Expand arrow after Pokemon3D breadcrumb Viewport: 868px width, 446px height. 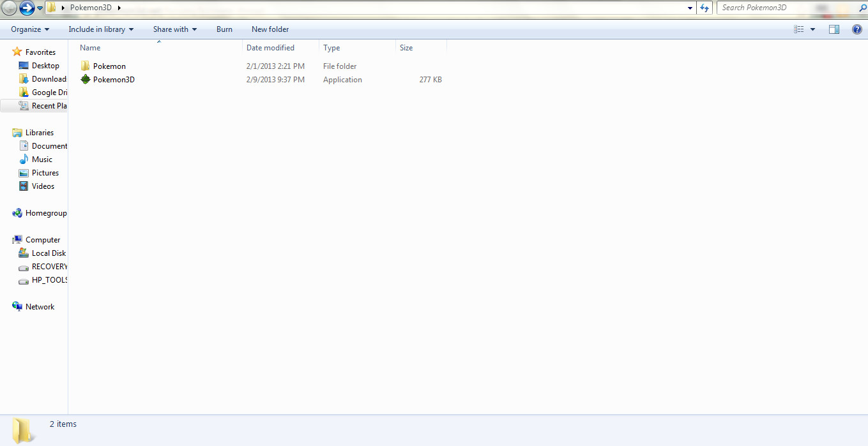[x=119, y=8]
